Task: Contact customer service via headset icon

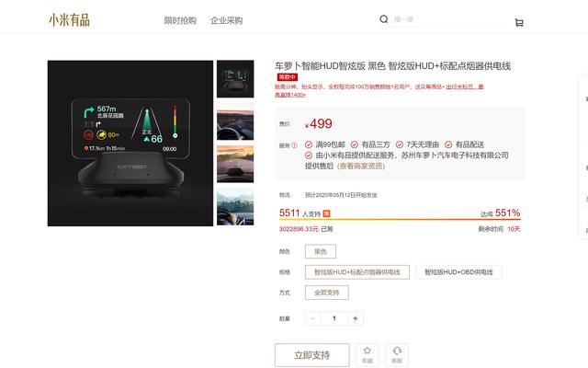Action: [x=397, y=354]
